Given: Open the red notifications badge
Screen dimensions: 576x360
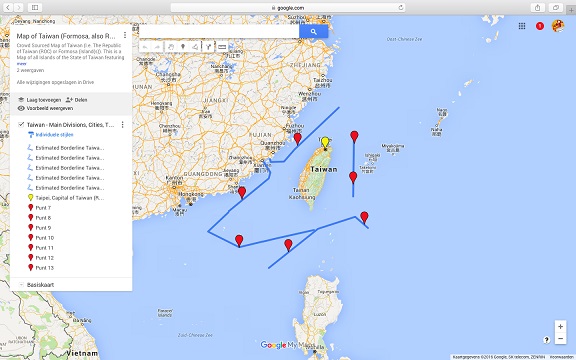Looking at the screenshot, I should pyautogui.click(x=540, y=26).
